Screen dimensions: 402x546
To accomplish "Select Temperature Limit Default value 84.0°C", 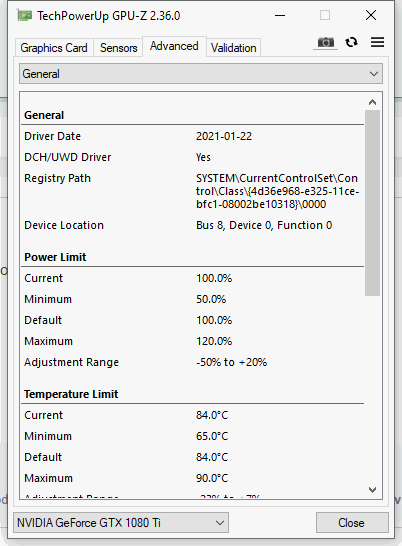I will tap(212, 457).
